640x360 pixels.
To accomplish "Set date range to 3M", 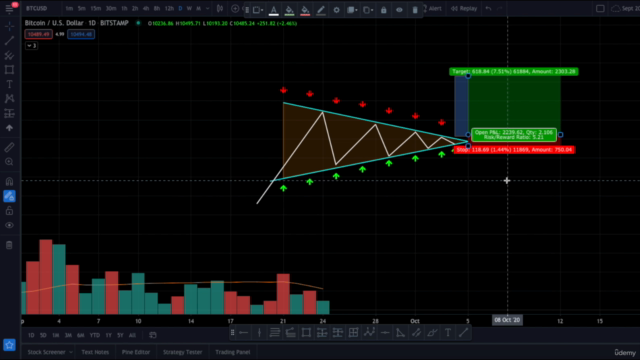I will 68,335.
